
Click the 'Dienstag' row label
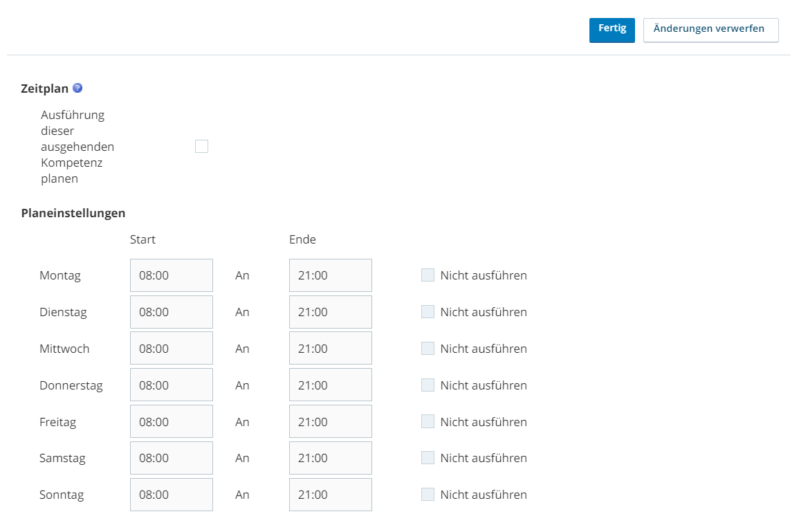pyautogui.click(x=63, y=313)
